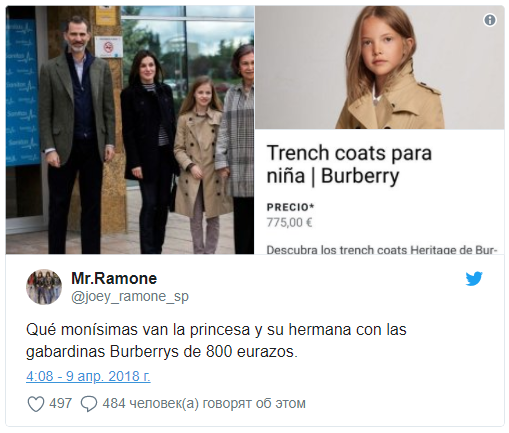
Task: Click the 'Descubra los trench coats Heritage' description
Action: pos(382,250)
